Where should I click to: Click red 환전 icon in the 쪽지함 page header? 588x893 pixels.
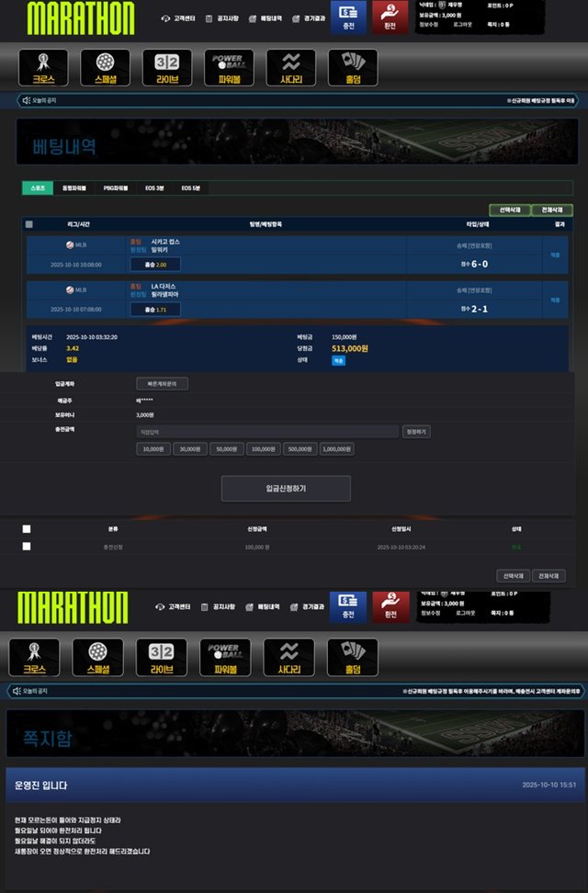pyautogui.click(x=390, y=607)
